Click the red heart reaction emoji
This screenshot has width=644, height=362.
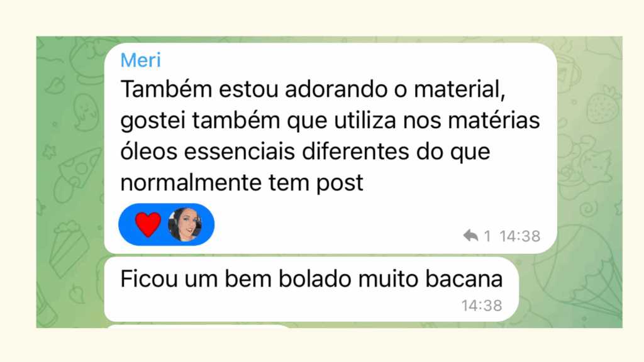pyautogui.click(x=148, y=224)
